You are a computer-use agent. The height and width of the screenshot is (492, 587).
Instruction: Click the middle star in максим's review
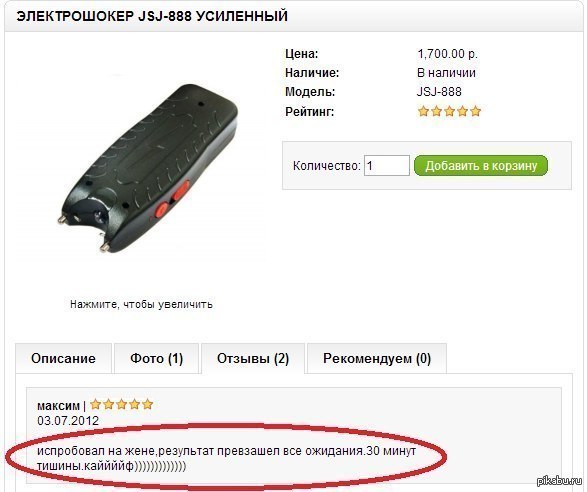(122, 404)
